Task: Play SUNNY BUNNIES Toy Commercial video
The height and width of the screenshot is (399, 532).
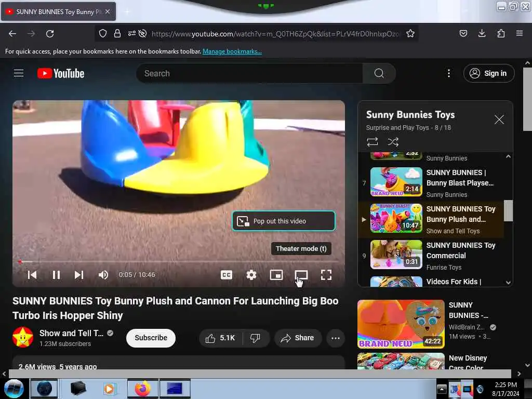Action: (x=432, y=256)
